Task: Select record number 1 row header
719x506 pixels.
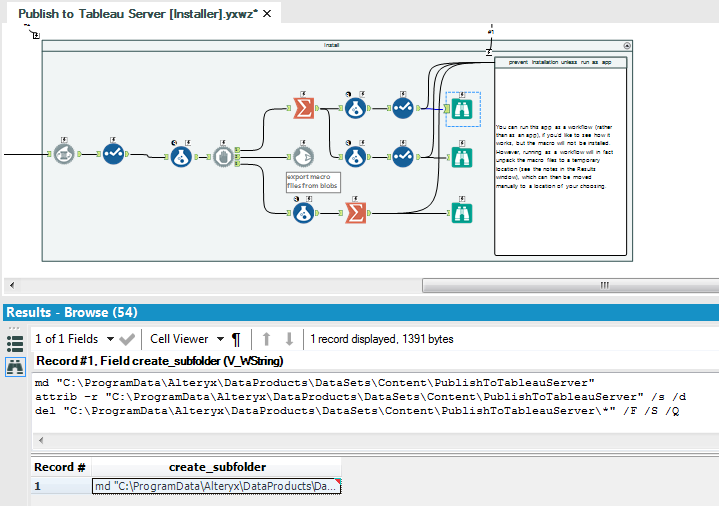Action: coord(61,486)
